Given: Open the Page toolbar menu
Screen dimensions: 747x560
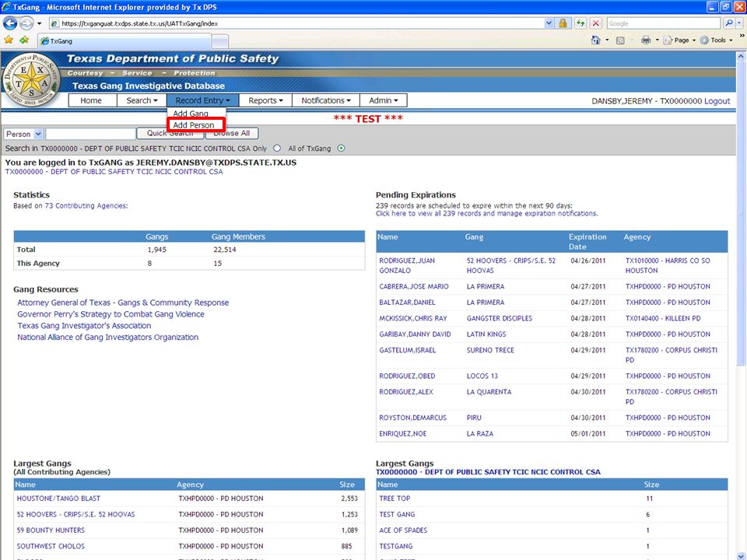Looking at the screenshot, I should coord(679,40).
